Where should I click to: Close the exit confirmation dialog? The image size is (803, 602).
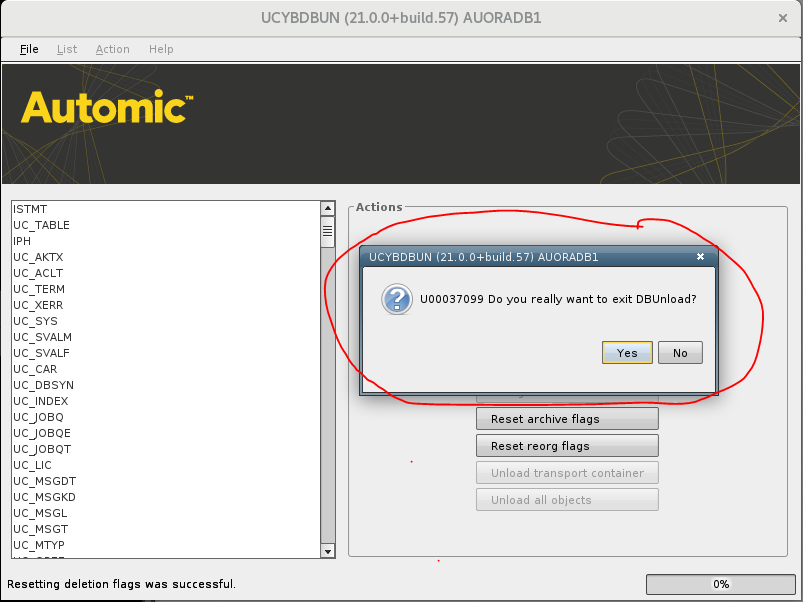[x=700, y=256]
